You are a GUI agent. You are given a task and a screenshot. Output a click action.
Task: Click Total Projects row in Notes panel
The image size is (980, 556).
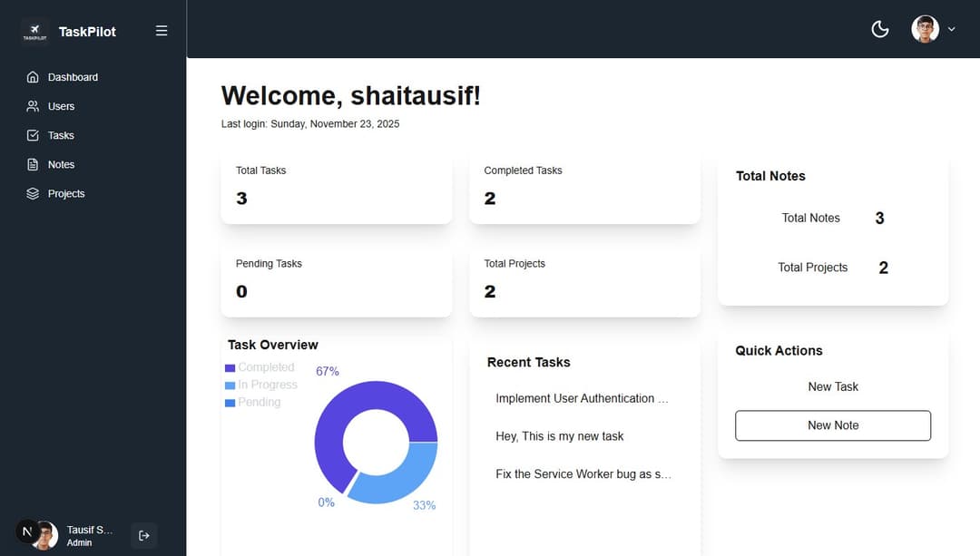click(833, 268)
